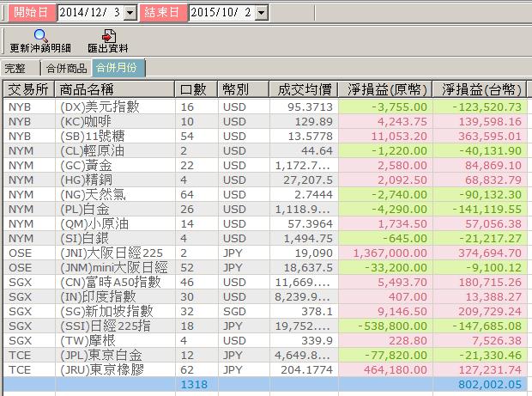The width and height of the screenshot is (532, 396).
Task: Sort by the 淨損益(原幣) column header
Action: tap(384, 89)
